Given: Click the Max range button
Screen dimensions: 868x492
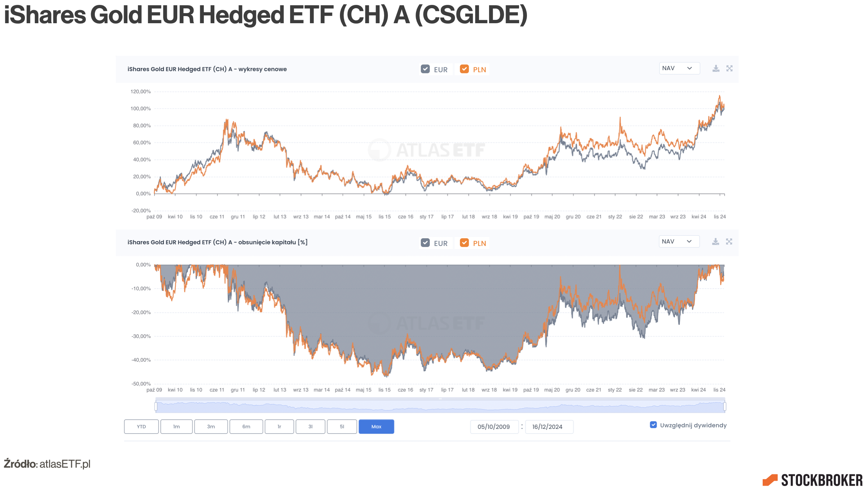Looking at the screenshot, I should [x=376, y=427].
